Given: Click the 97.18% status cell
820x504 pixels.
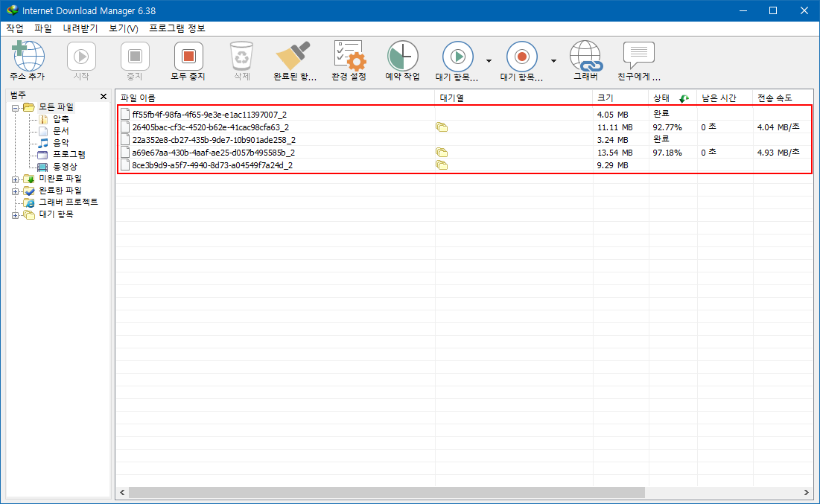Looking at the screenshot, I should coord(667,153).
